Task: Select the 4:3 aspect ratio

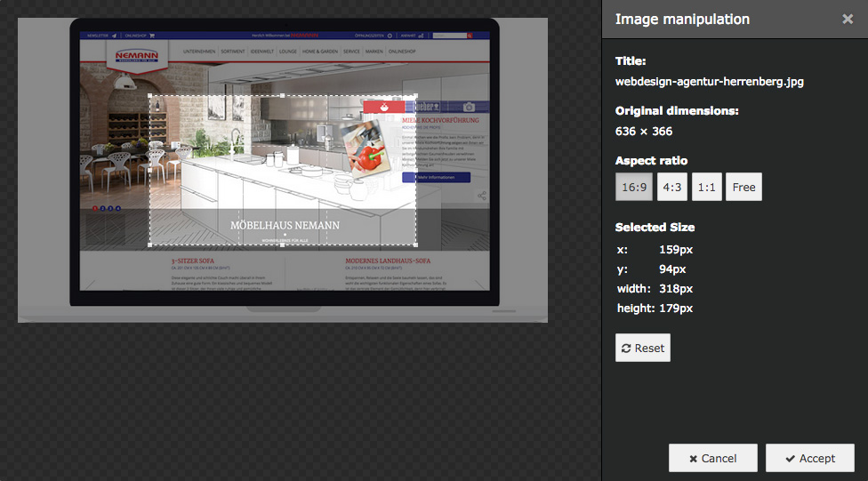Action: [x=672, y=187]
